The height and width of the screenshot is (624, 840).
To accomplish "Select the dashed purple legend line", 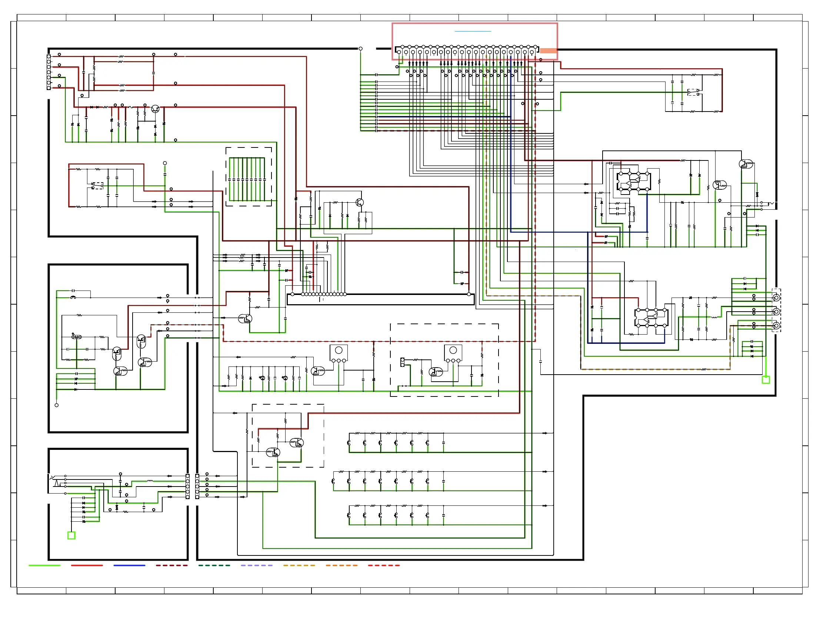I will pyautogui.click(x=257, y=565).
